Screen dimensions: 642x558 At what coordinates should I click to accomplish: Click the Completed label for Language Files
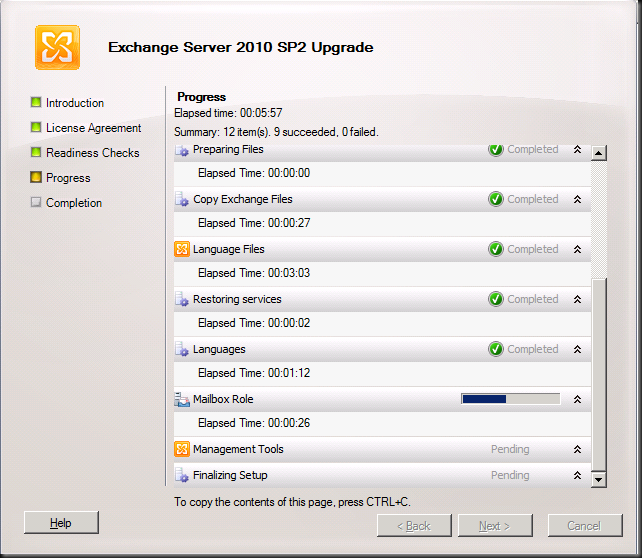(533, 249)
